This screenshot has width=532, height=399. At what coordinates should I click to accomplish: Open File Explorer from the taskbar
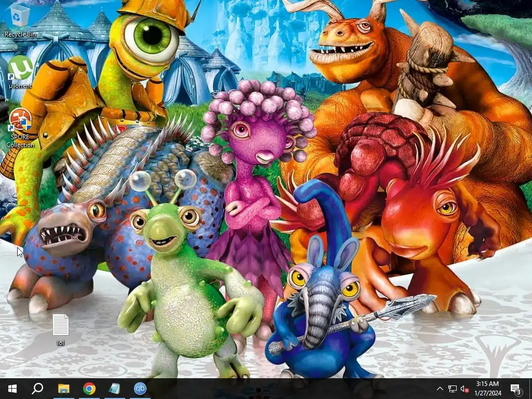point(63,389)
